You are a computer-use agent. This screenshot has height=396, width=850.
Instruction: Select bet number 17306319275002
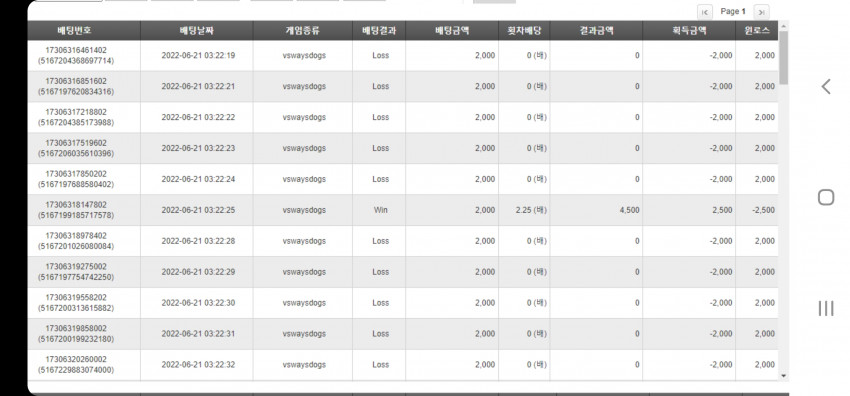[76, 266]
